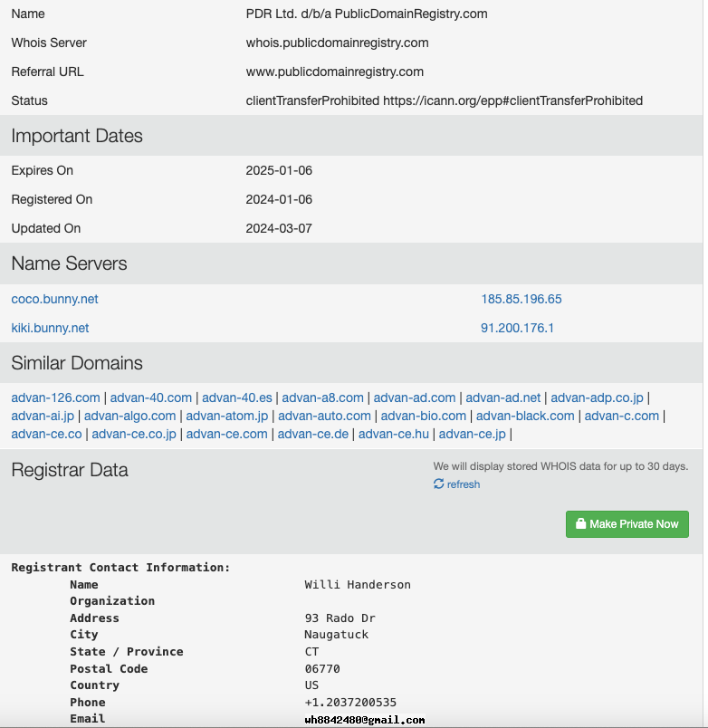Select email wh8842480@gmail.com
The height and width of the screenshot is (728, 708).
(365, 720)
